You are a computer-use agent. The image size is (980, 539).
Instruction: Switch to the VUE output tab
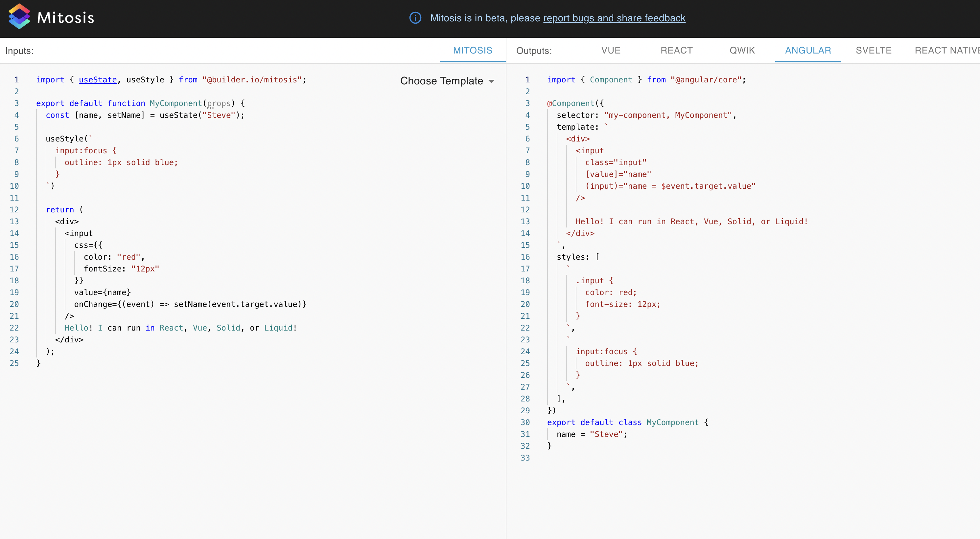pyautogui.click(x=611, y=50)
